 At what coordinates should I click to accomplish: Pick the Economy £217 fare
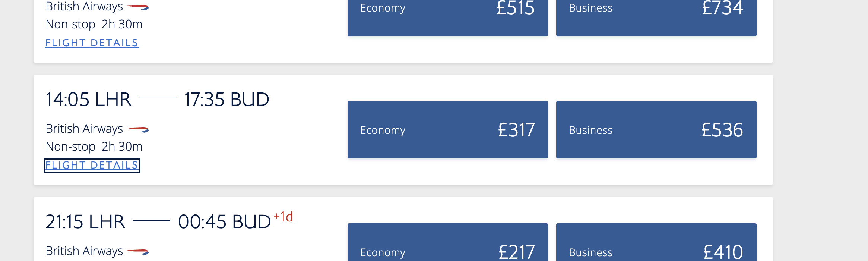pos(447,242)
